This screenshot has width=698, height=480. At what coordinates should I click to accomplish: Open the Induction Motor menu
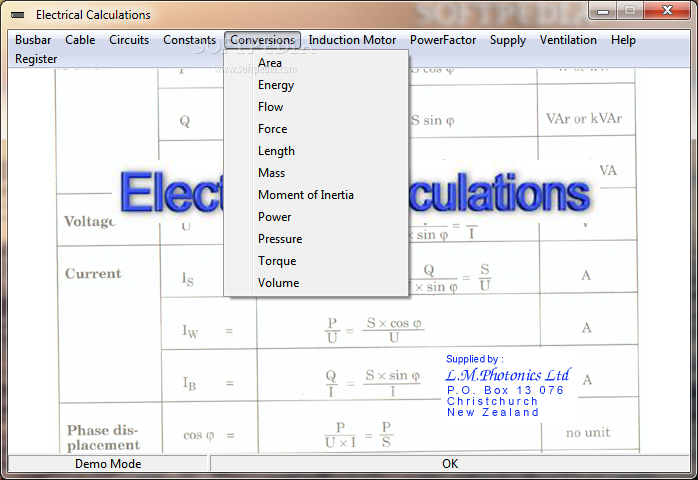pos(352,40)
